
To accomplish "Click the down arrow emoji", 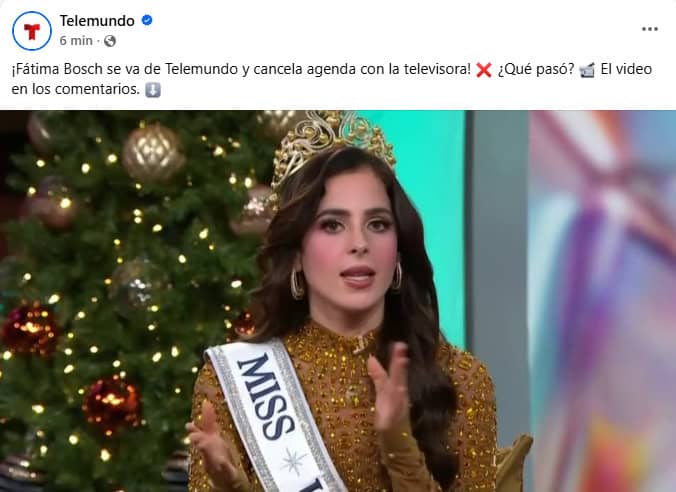I will (153, 90).
